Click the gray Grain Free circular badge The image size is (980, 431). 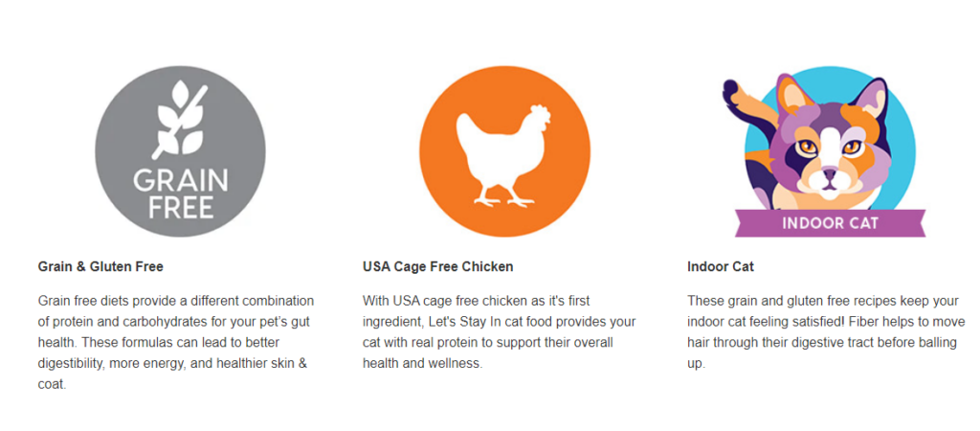(x=180, y=150)
